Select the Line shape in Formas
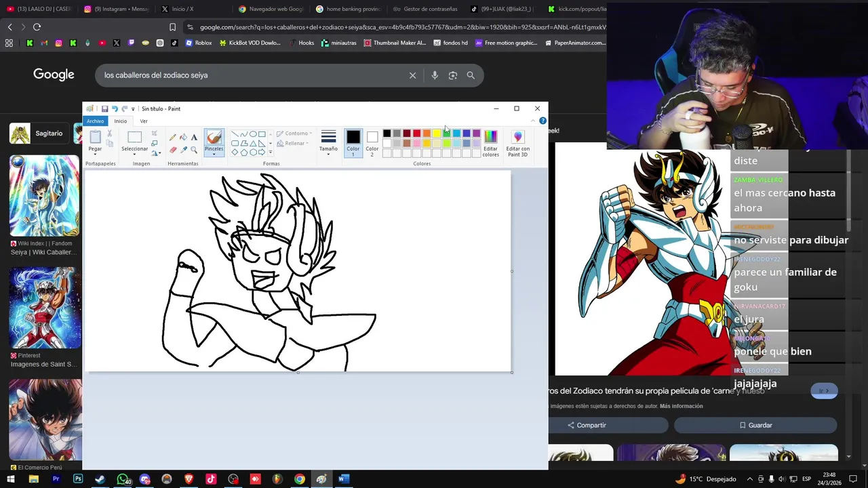868x488 pixels. click(235, 134)
